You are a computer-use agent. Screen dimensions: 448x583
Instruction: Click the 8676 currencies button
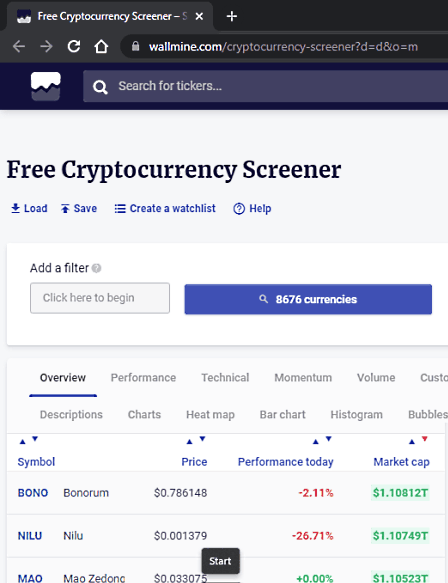[308, 299]
